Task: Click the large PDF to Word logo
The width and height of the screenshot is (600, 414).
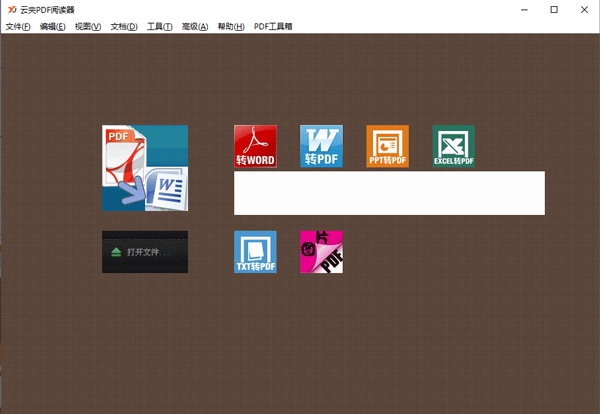Action: (x=145, y=168)
